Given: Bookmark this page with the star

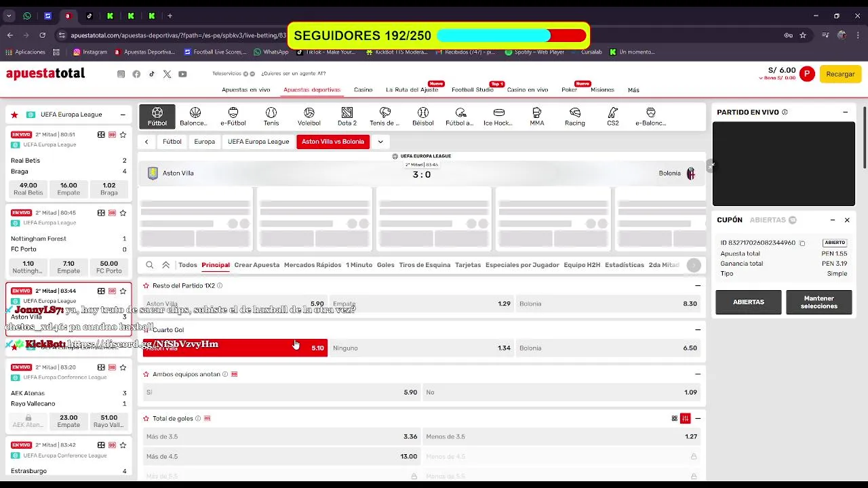Looking at the screenshot, I should (x=803, y=35).
